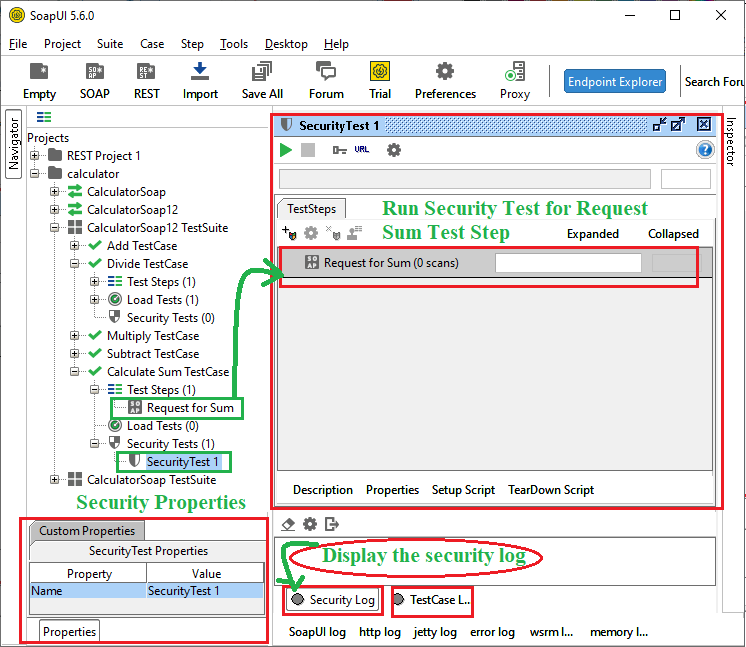
Task: Click the SecurityTest 1 value cell
Action: [205, 591]
